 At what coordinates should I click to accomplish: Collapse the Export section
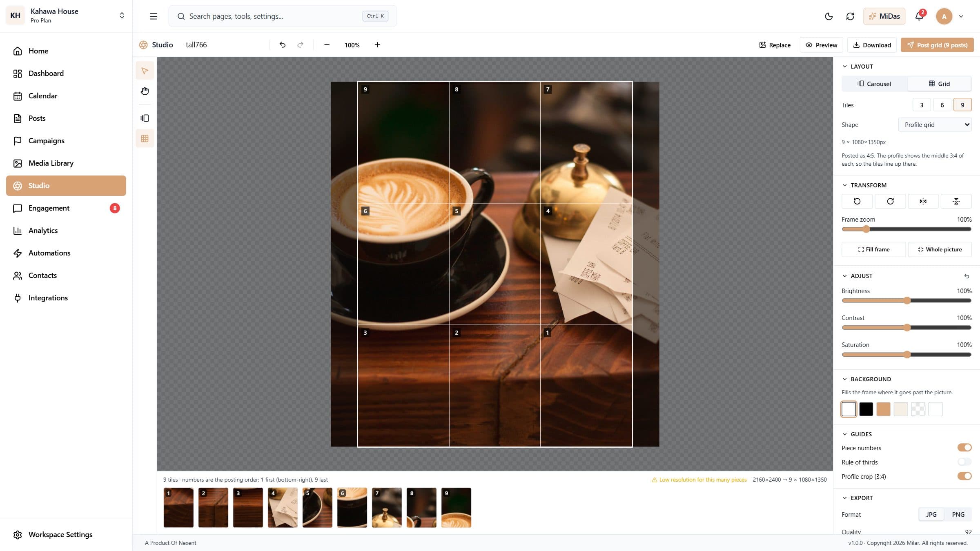coord(857,498)
